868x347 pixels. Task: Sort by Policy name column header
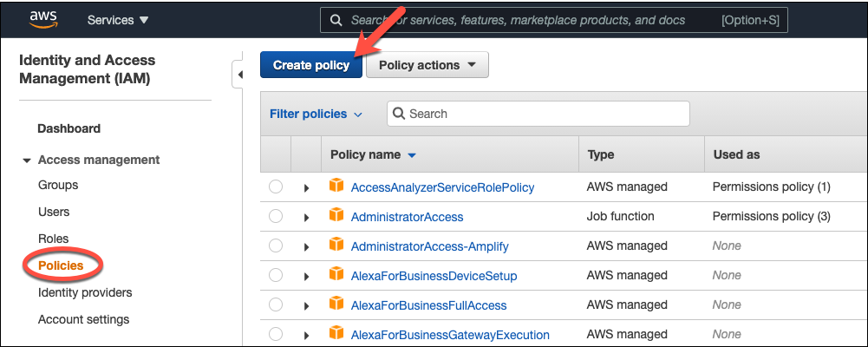point(373,155)
